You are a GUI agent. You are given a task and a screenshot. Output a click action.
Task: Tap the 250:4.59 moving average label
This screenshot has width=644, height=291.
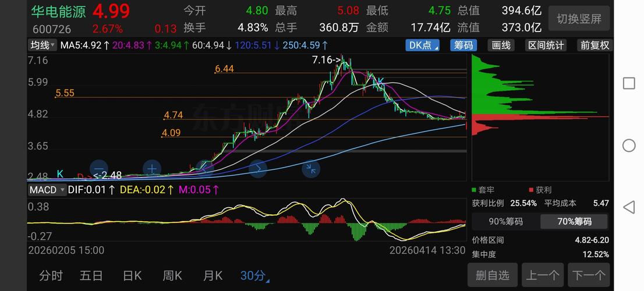pyautogui.click(x=305, y=45)
